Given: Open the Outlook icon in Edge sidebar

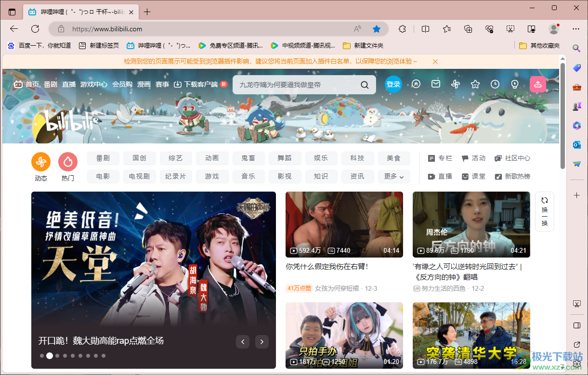Looking at the screenshot, I should 576,145.
